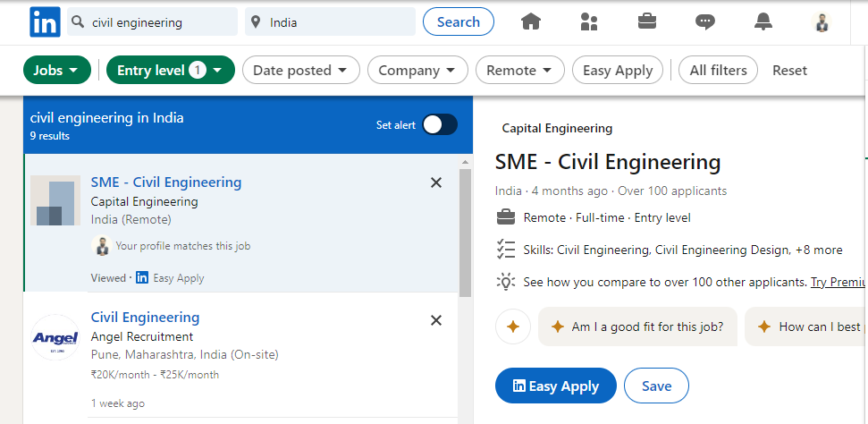Click '1 week ago' posting time
This screenshot has height=424, width=868.
point(118,403)
